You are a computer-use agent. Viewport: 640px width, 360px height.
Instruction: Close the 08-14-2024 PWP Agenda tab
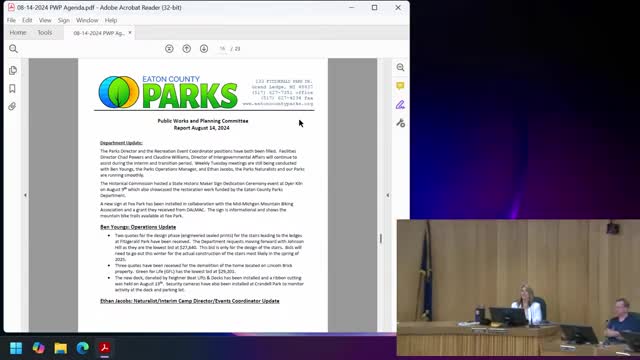130,33
